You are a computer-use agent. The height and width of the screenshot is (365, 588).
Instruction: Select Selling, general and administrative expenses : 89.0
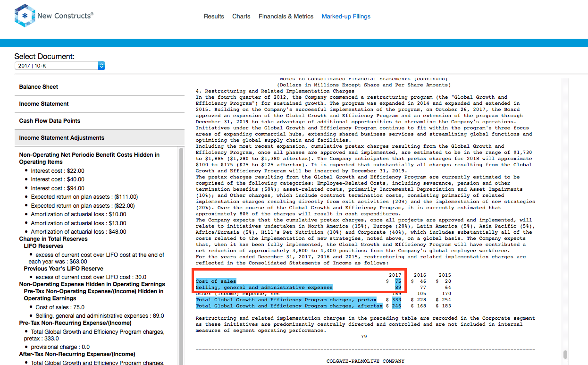[100, 316]
